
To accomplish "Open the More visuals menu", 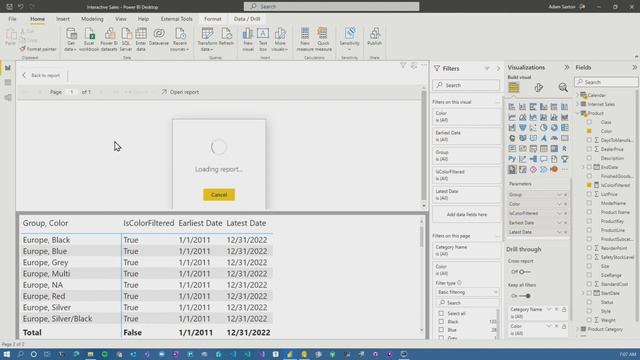I will click(x=280, y=40).
